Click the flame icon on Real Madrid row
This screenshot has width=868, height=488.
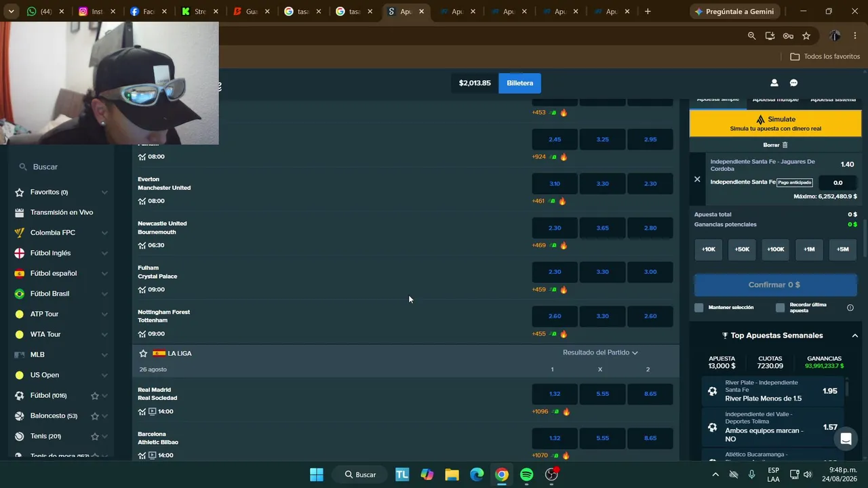566,411
